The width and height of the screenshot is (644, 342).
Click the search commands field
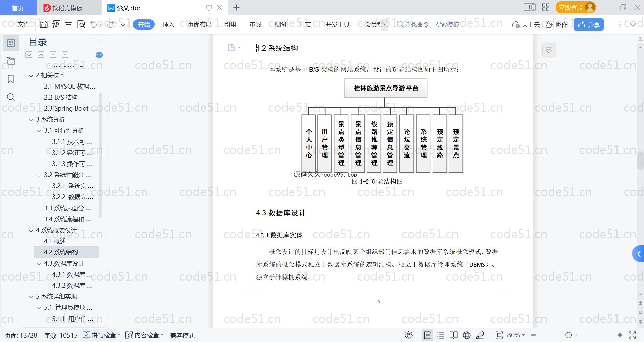(428, 24)
